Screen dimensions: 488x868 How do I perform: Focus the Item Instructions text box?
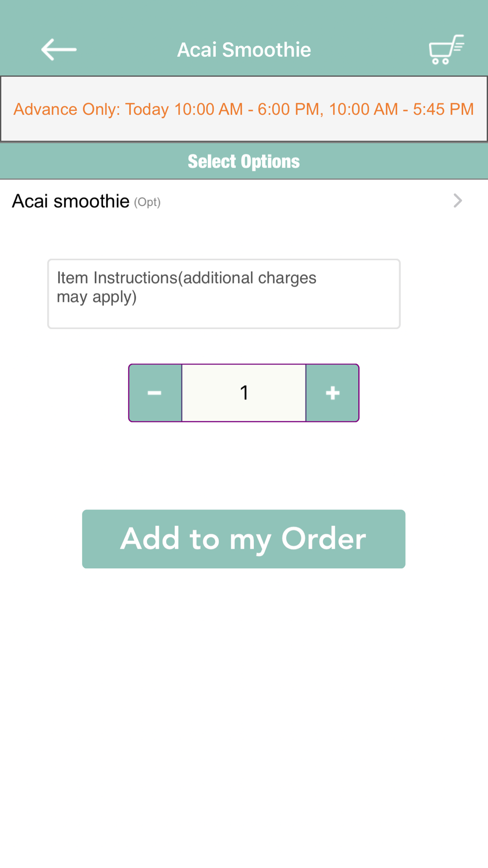(224, 294)
